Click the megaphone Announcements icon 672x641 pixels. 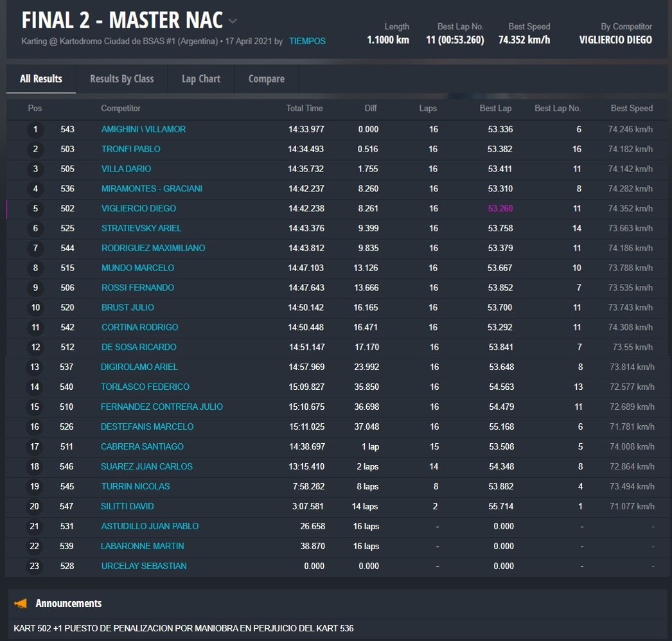(x=21, y=603)
